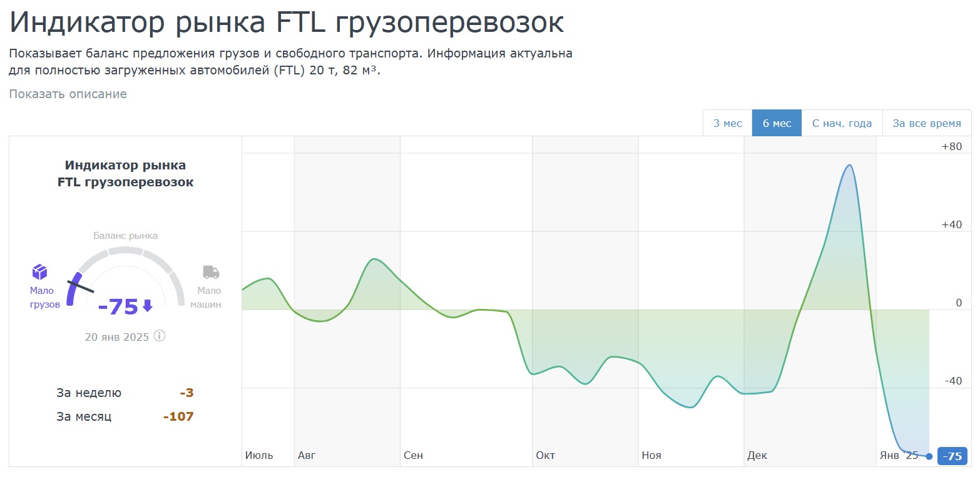Click the Дек month label on the axis

757,455
